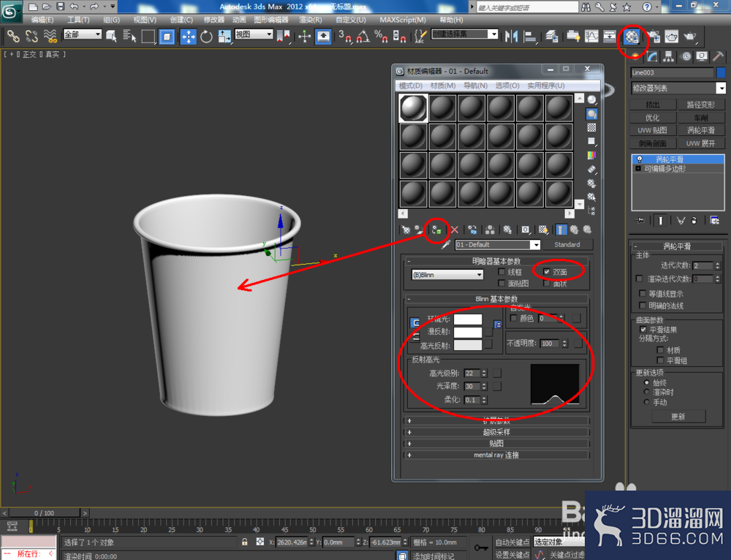Open the (B)Blinn shader type dropdown
Viewport: 731px width, 560px height.
point(447,275)
